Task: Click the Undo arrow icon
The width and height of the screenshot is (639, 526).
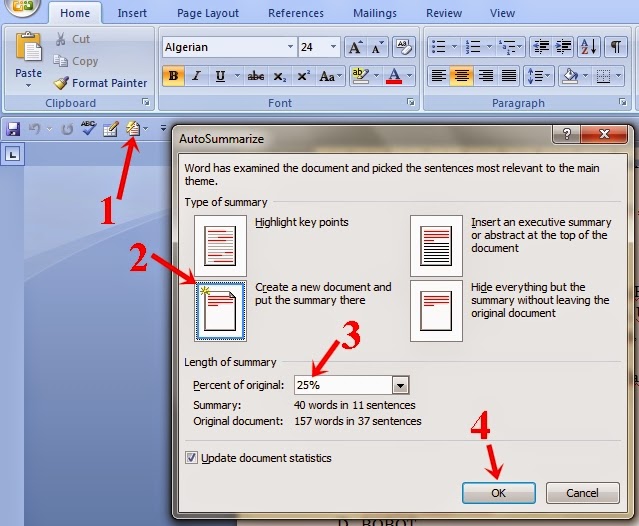Action: point(35,129)
